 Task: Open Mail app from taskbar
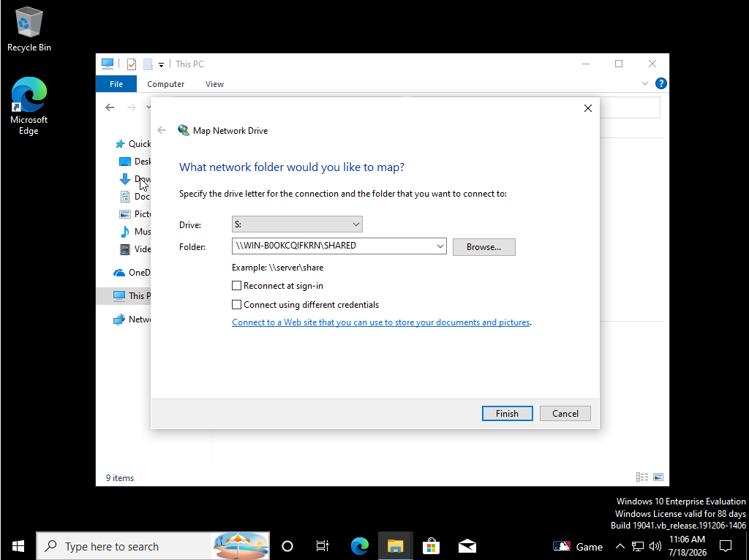click(x=467, y=546)
